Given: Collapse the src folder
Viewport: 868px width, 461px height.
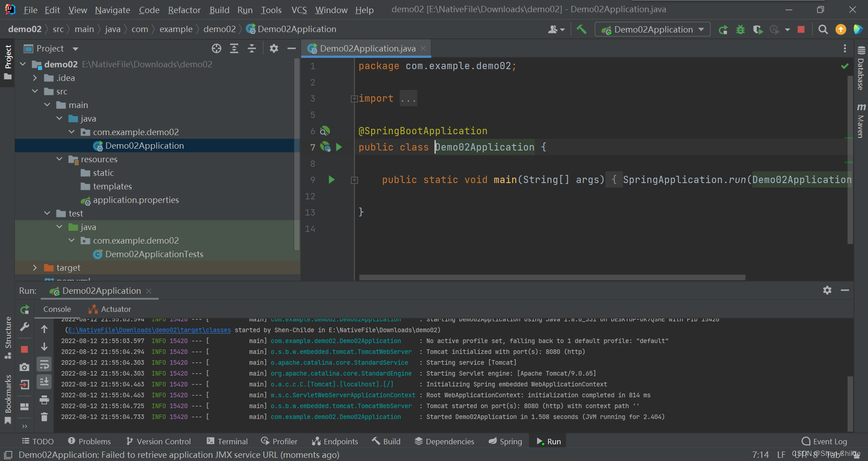Looking at the screenshot, I should pyautogui.click(x=35, y=91).
